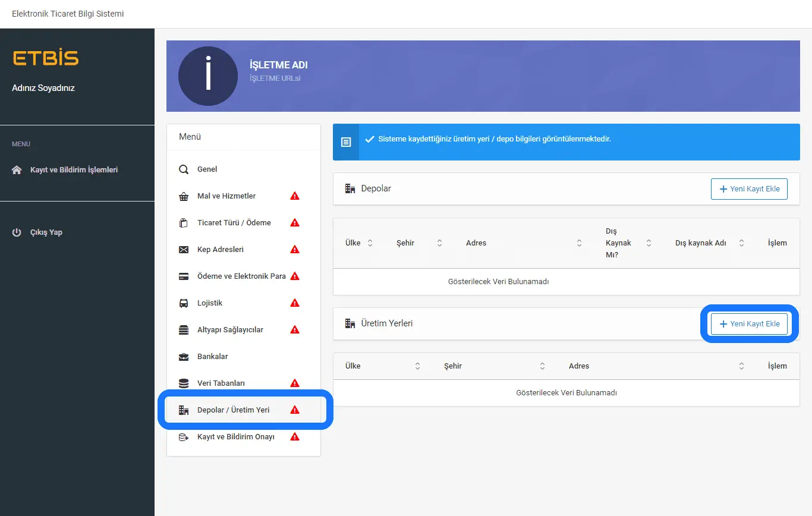The height and width of the screenshot is (516, 812).
Task: Add new record in Depolar section
Action: 749,189
